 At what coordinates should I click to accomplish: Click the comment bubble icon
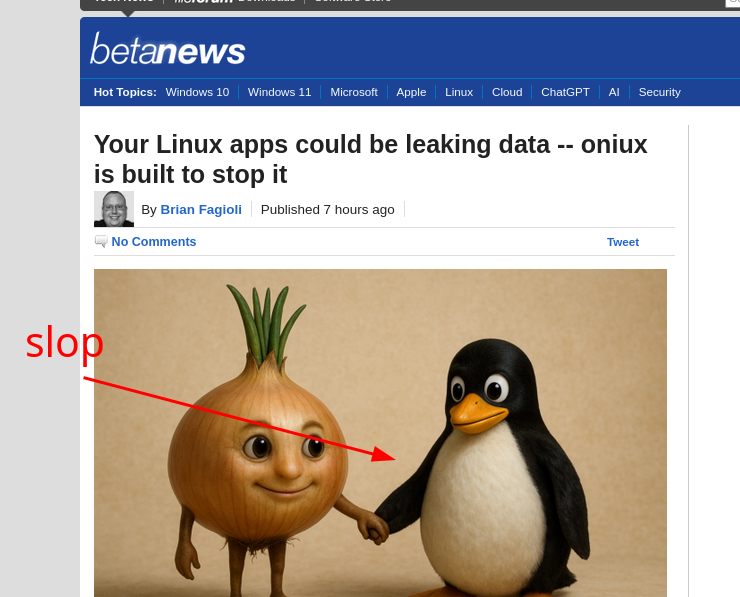point(101,242)
